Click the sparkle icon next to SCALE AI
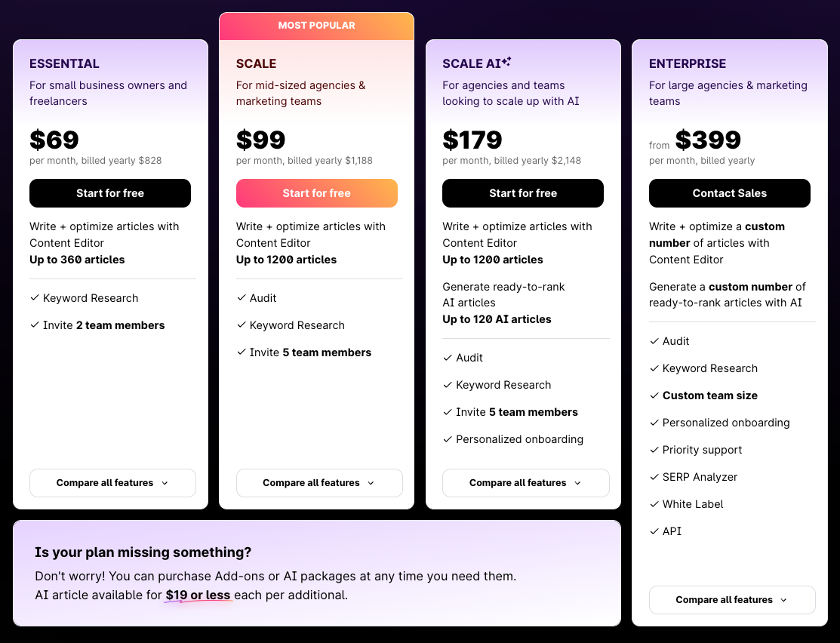Image resolution: width=840 pixels, height=643 pixels. [507, 62]
